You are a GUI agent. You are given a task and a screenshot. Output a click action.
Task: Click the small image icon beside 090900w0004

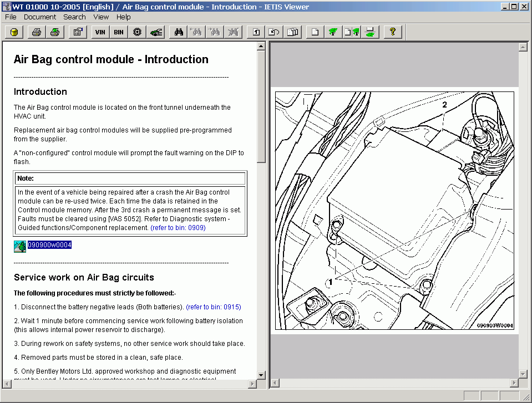coord(19,246)
